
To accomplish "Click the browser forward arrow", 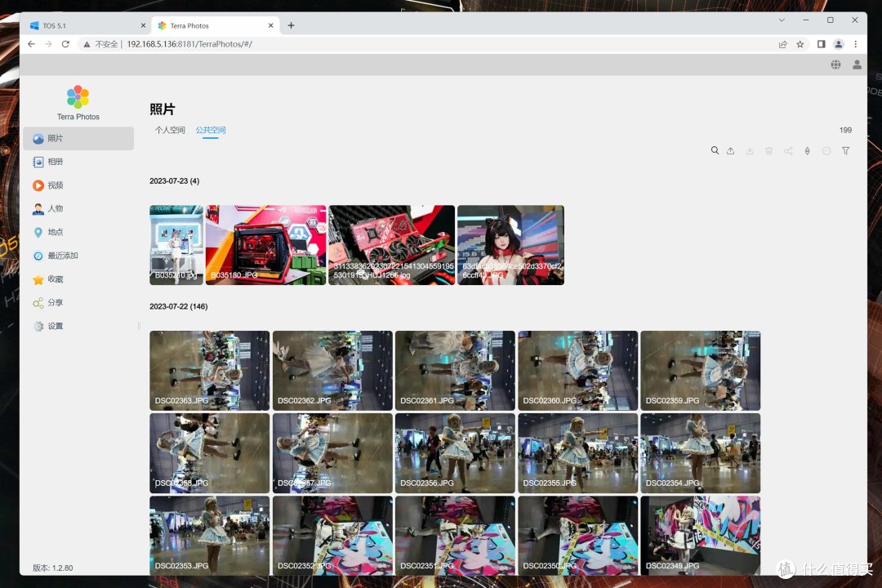I will point(48,44).
